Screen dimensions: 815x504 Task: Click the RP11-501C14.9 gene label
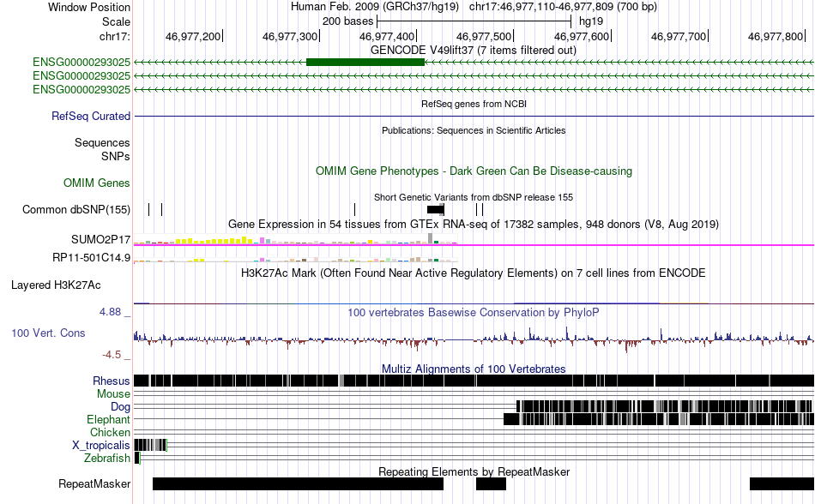coord(91,257)
